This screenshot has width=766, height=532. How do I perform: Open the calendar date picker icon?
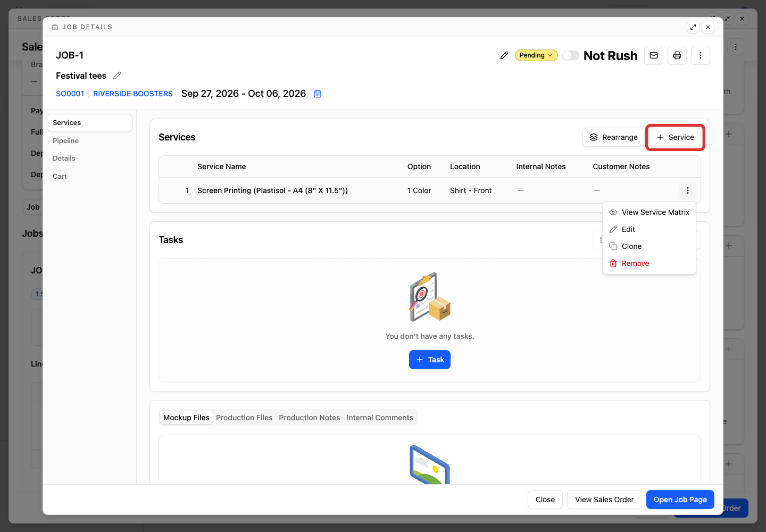(318, 94)
